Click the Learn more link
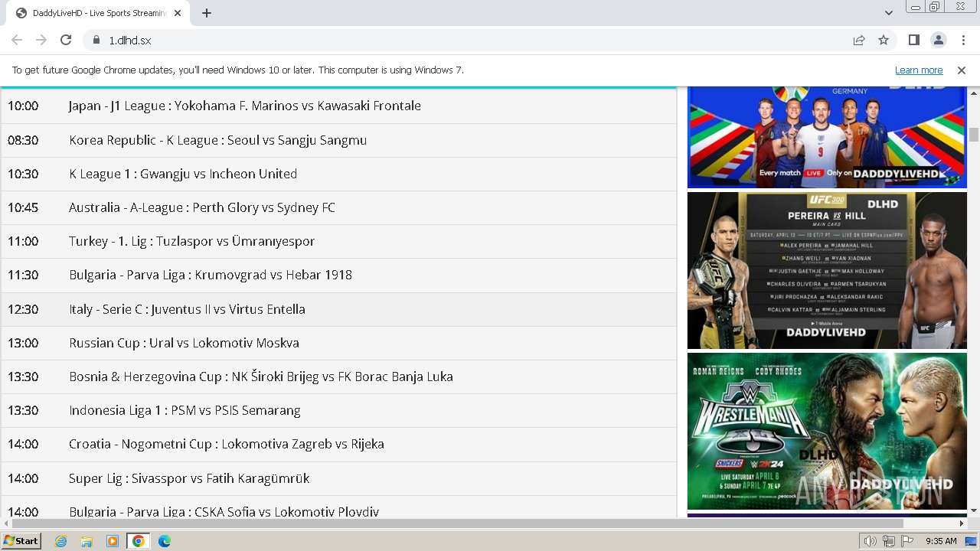The width and height of the screenshot is (980, 551). tap(919, 70)
